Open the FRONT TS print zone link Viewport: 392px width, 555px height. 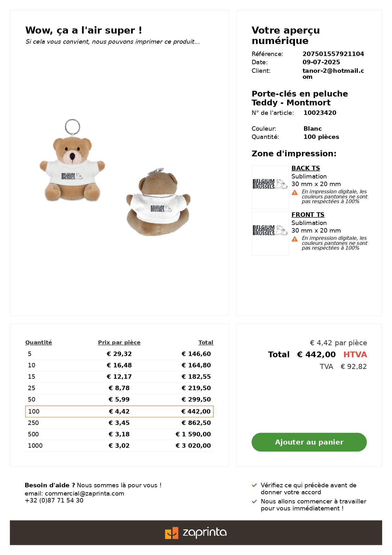(308, 215)
